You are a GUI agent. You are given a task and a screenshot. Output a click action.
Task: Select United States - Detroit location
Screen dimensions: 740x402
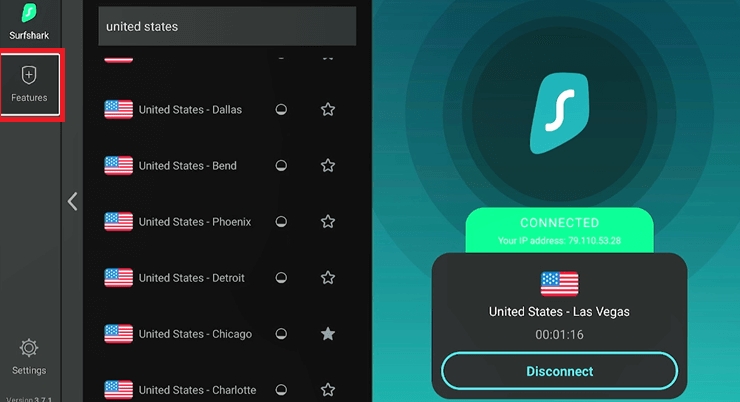tap(190, 278)
